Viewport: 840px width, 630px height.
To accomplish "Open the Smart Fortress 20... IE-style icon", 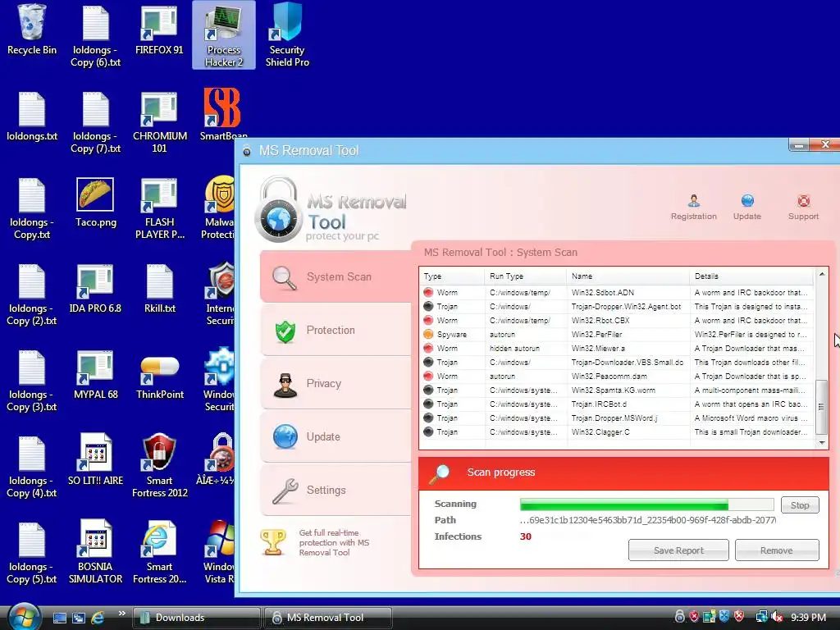I will click(x=160, y=552).
